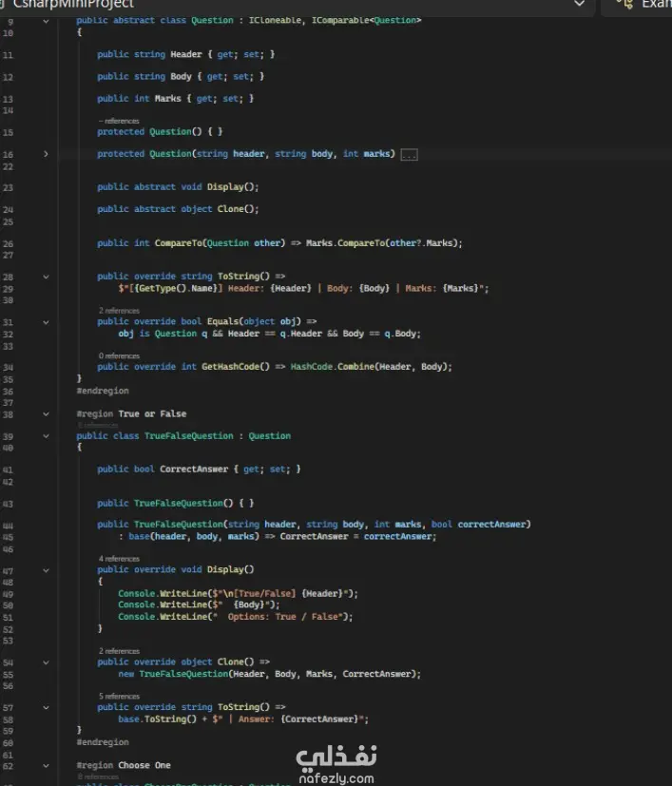Click '#endregion' on line 36
Screen dimensions: 672x786
pos(103,391)
